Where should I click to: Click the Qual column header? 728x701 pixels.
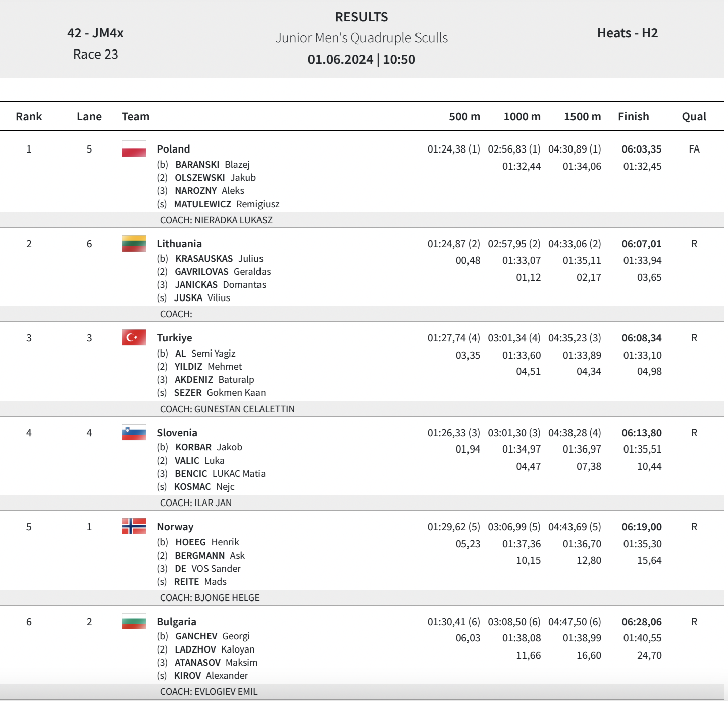pyautogui.click(x=694, y=117)
